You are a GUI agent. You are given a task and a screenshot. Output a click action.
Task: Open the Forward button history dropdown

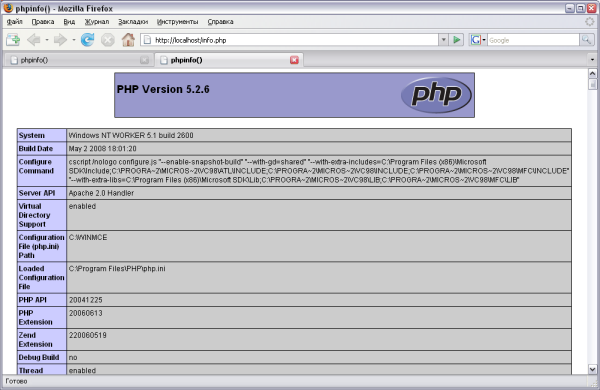click(73, 40)
